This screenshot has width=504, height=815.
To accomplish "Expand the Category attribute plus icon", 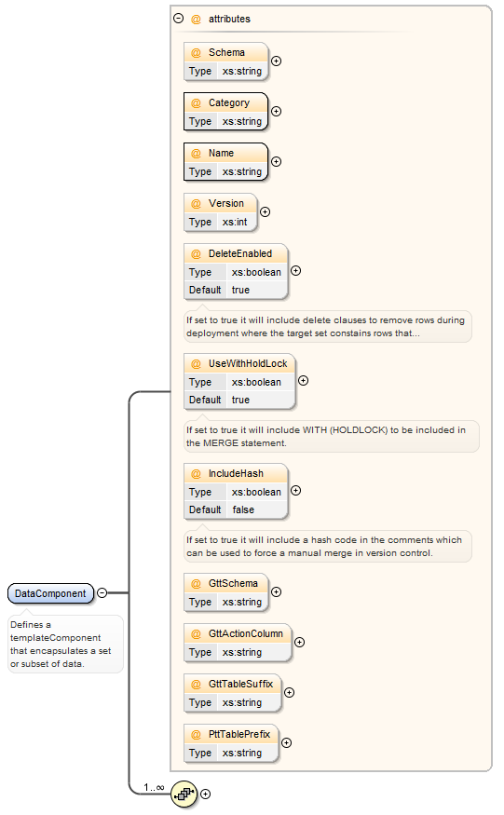I will (x=276, y=111).
